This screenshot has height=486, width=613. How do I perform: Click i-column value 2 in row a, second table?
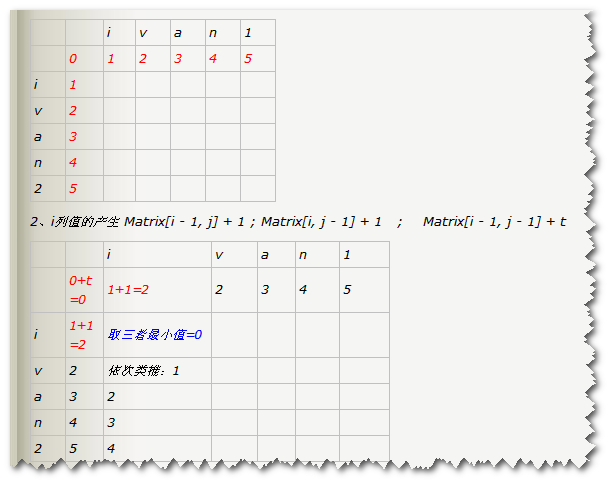tap(111, 396)
